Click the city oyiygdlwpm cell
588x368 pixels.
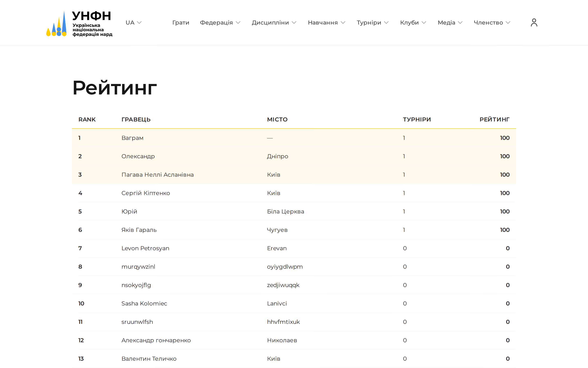pyautogui.click(x=285, y=267)
